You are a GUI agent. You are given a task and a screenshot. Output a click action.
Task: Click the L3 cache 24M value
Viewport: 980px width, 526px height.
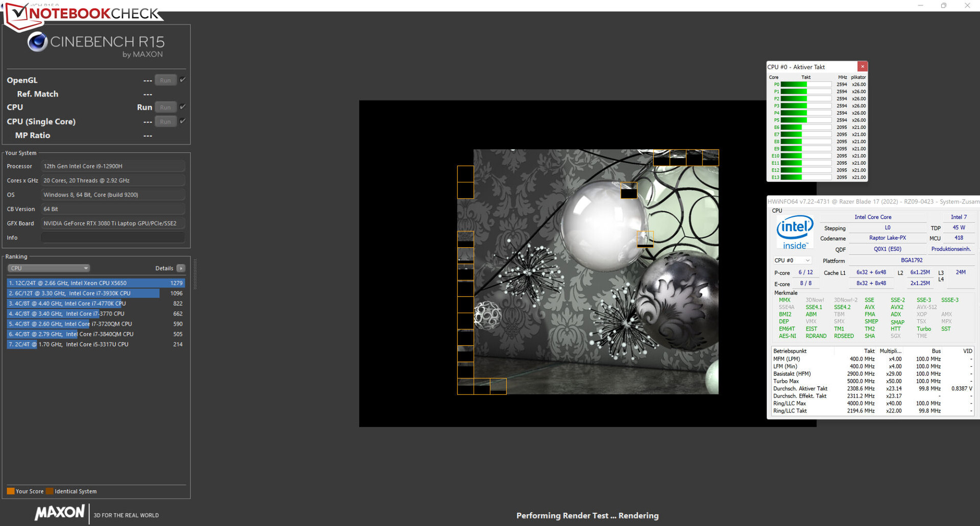pyautogui.click(x=961, y=272)
